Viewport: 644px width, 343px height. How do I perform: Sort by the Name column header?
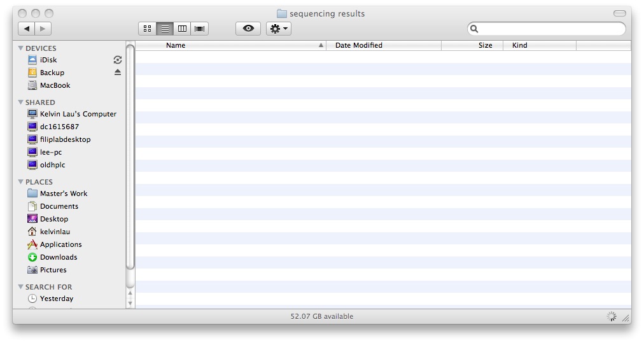[230, 45]
